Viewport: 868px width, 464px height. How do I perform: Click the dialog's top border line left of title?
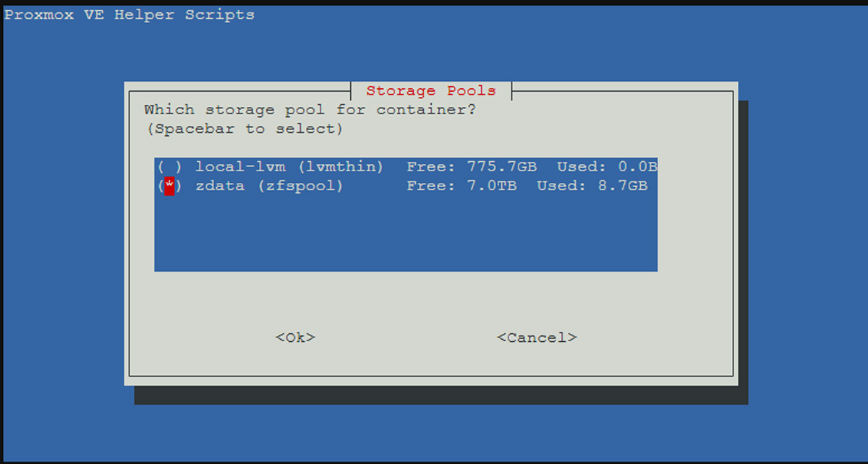click(239, 91)
